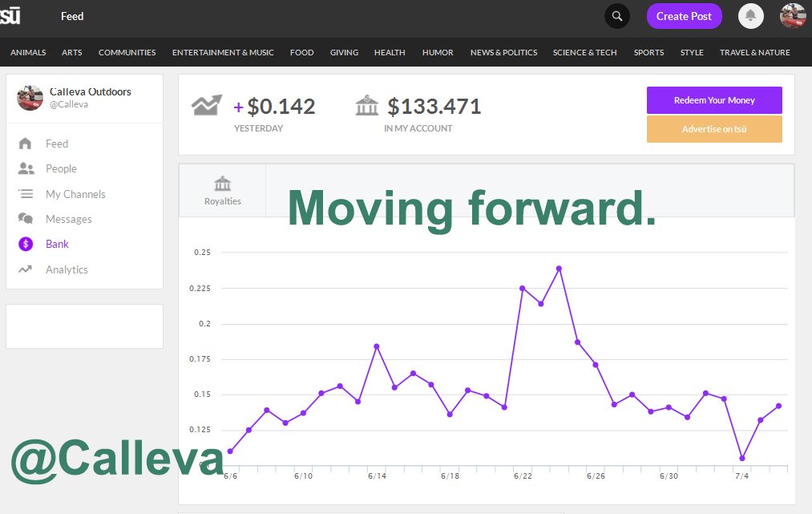
Task: Click the YESTERDAY label
Action: (258, 128)
